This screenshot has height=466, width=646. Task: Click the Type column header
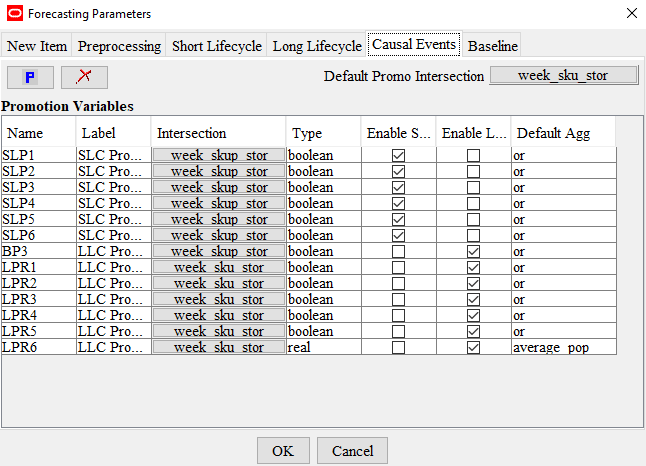click(323, 133)
